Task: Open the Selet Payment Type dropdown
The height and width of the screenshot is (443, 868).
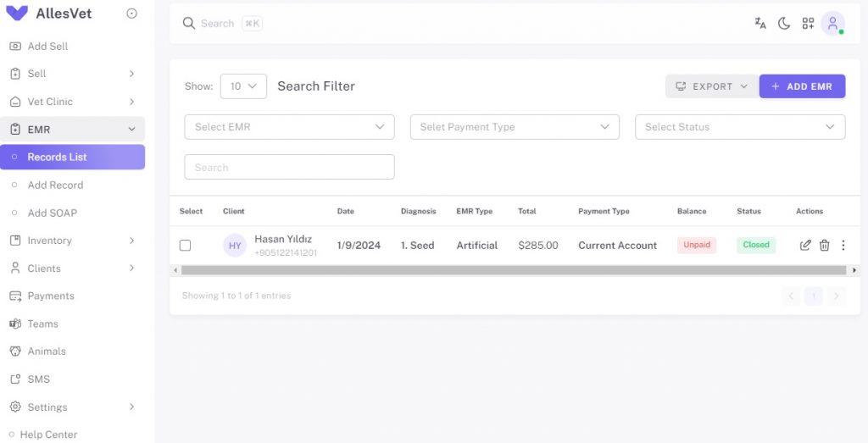Action: coord(515,127)
